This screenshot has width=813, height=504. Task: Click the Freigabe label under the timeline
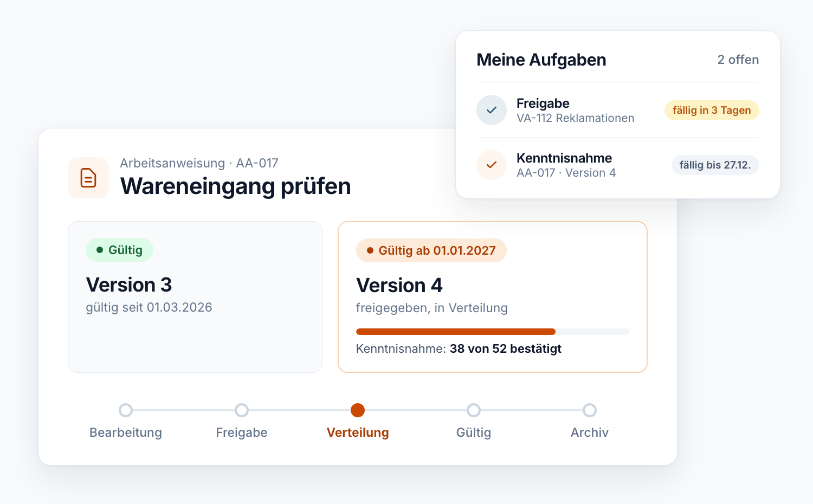[242, 432]
